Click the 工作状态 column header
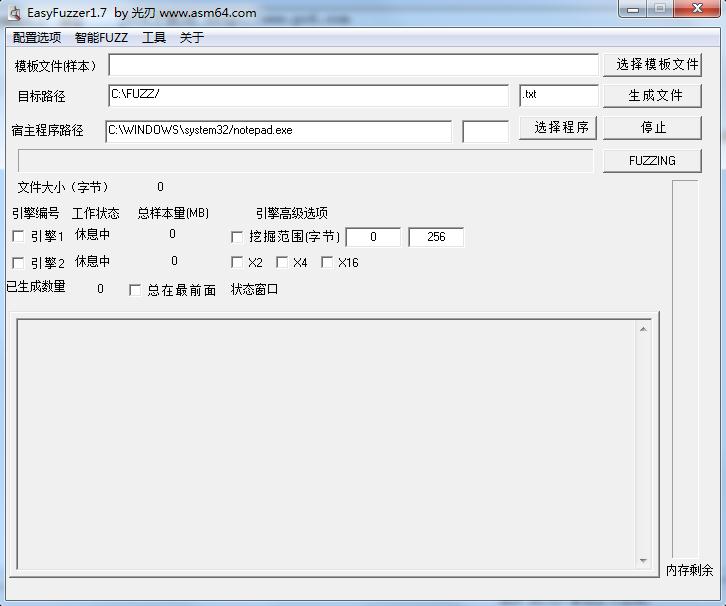726x606 pixels. point(96,213)
